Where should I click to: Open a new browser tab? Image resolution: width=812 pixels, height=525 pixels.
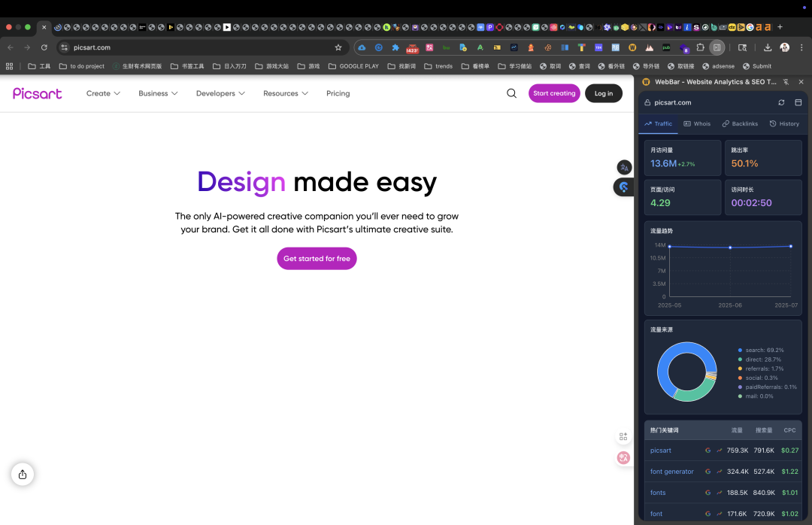click(x=780, y=27)
